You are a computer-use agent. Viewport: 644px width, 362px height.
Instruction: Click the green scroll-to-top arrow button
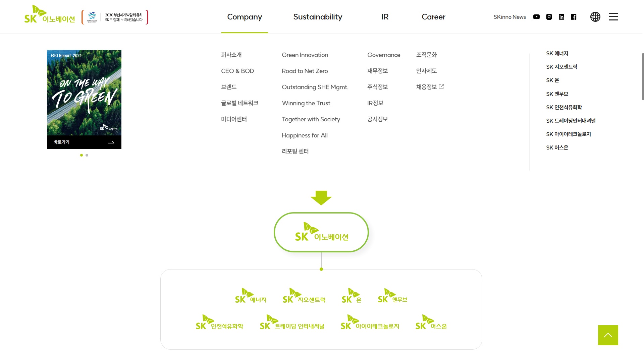coord(608,335)
